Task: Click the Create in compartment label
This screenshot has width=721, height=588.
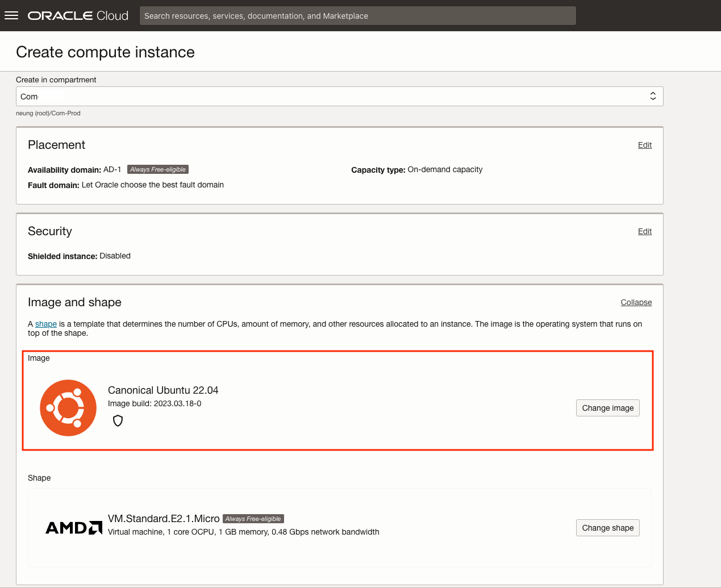Action: click(x=56, y=80)
